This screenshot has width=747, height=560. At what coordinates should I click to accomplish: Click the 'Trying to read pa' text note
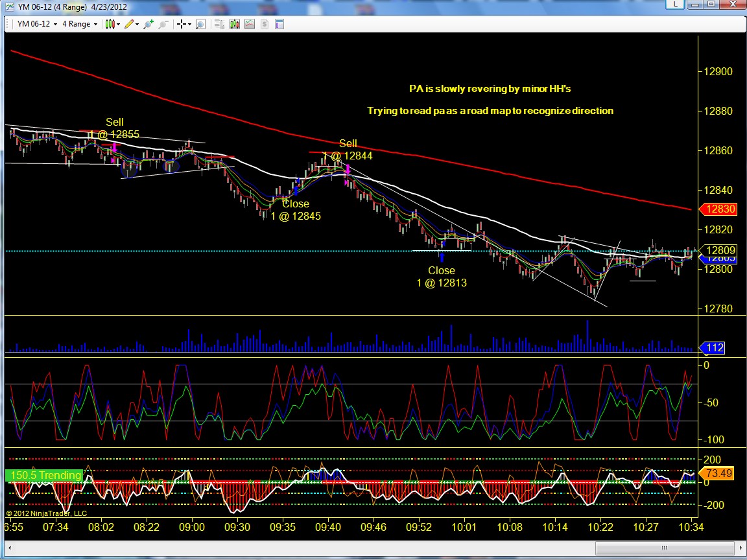click(x=490, y=111)
